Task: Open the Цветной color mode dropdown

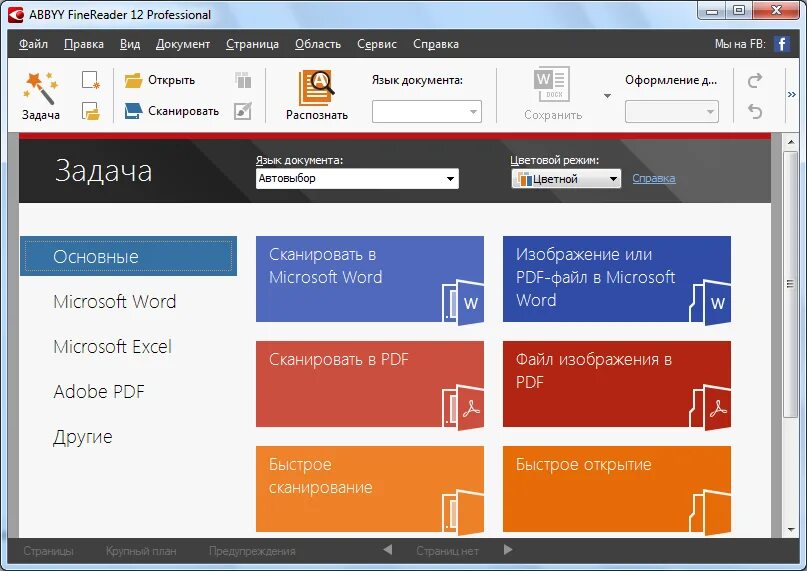Action: coord(566,179)
